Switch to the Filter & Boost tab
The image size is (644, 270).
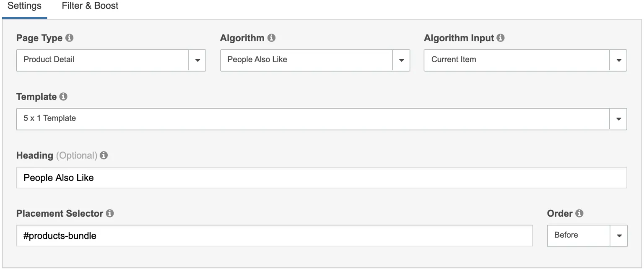90,6
